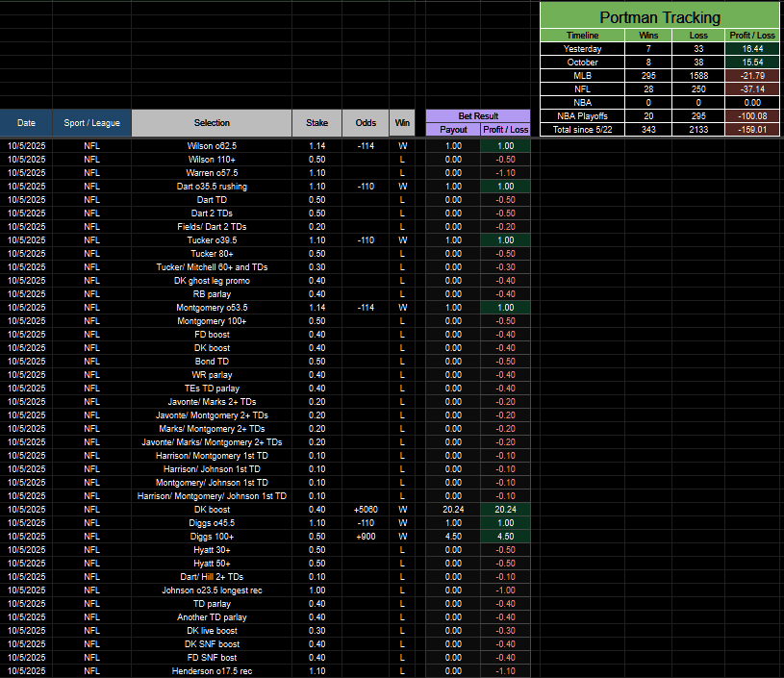Click the Dart/ Hill 2+ TDs cell
This screenshot has width=784, height=678.
tap(212, 577)
